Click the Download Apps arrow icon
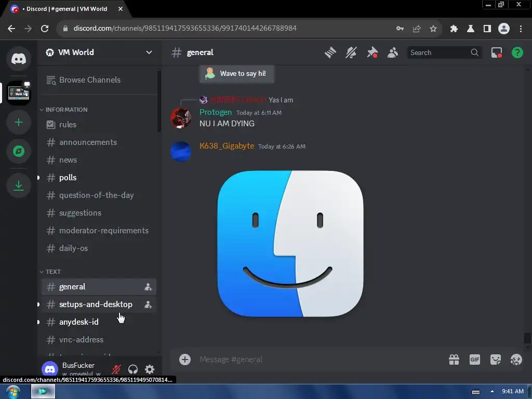 click(x=19, y=185)
